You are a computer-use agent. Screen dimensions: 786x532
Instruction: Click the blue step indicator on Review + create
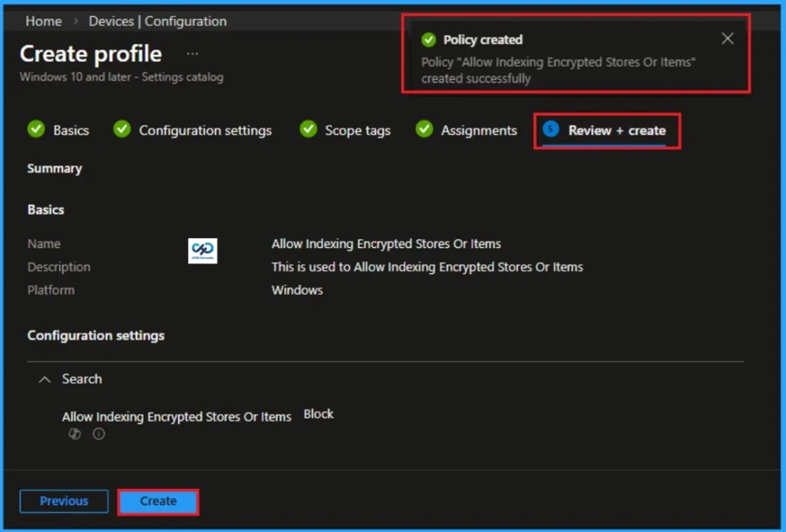(x=550, y=130)
